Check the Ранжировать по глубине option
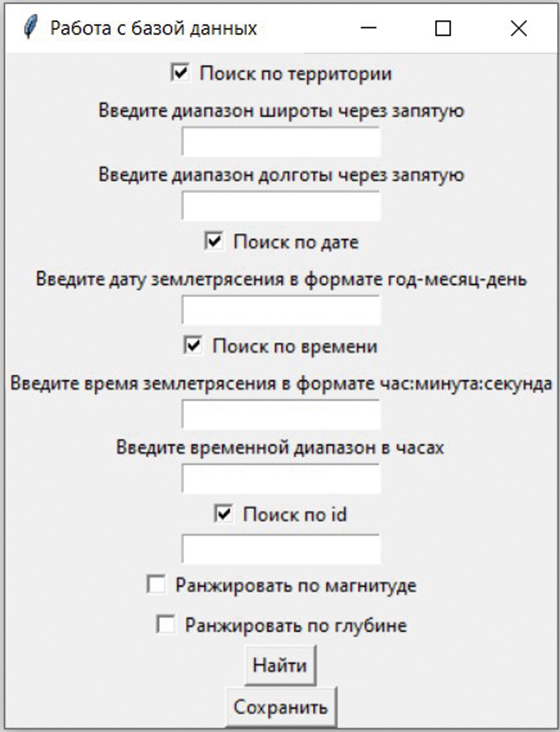 [166, 624]
